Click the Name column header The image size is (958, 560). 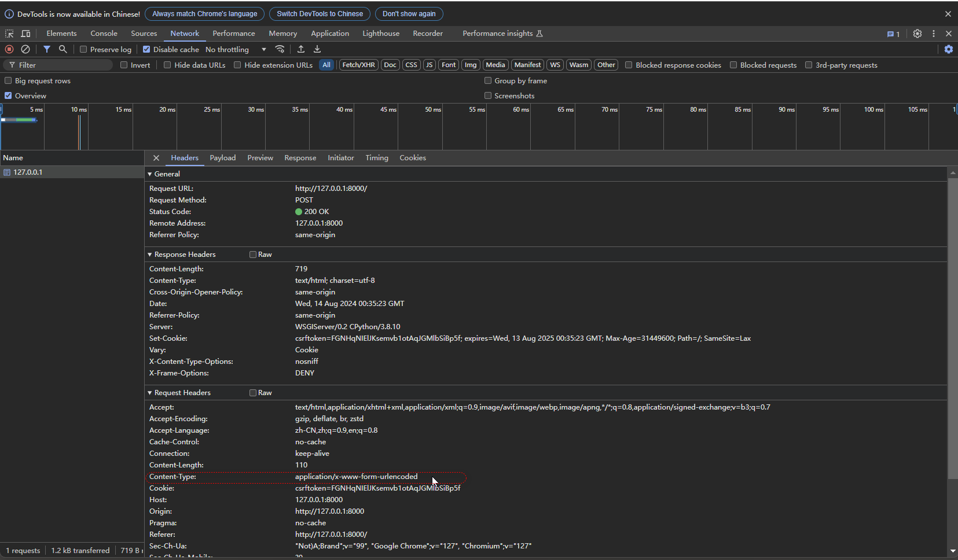72,158
